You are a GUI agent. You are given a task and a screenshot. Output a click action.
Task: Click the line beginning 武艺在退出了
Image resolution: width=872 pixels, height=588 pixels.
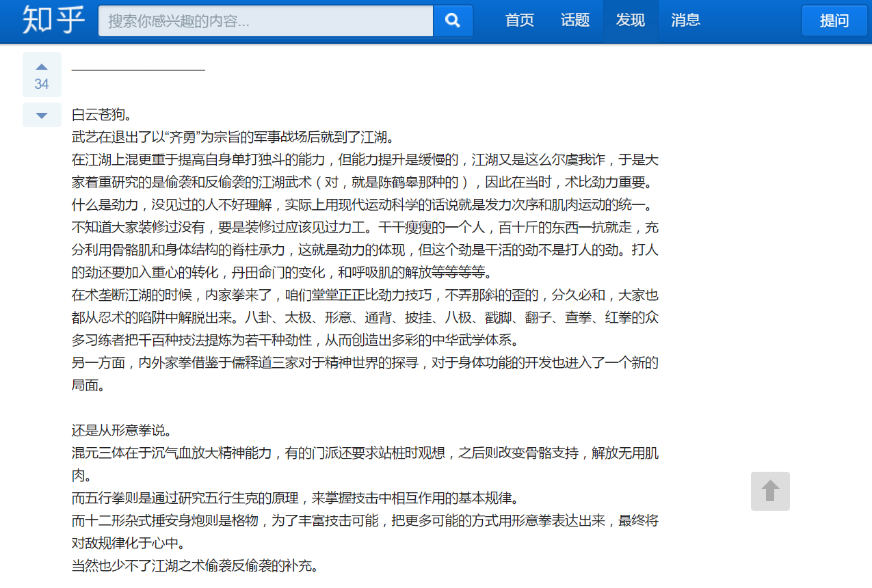pyautogui.click(x=233, y=137)
